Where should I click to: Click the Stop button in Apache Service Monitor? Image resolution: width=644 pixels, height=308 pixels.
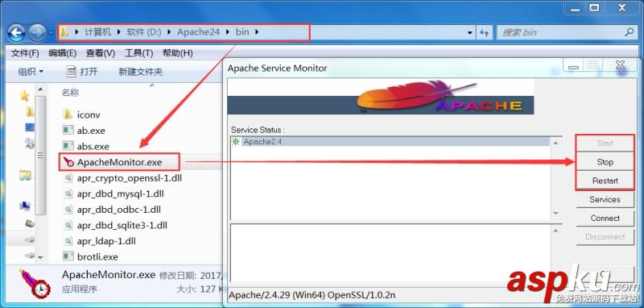605,162
